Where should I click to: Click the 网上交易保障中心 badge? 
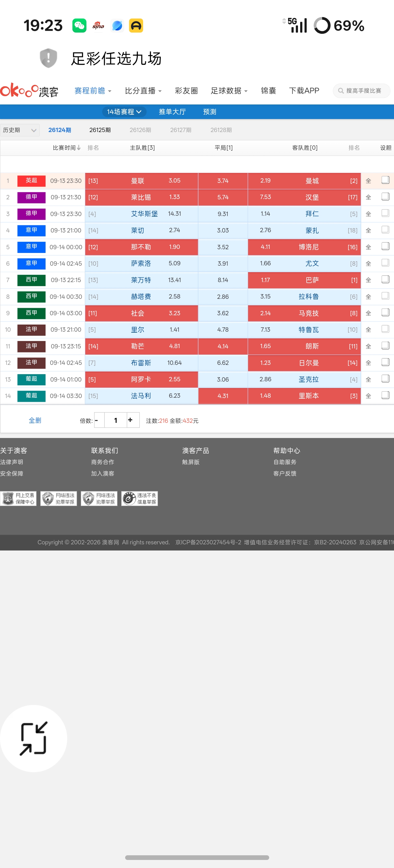click(19, 498)
